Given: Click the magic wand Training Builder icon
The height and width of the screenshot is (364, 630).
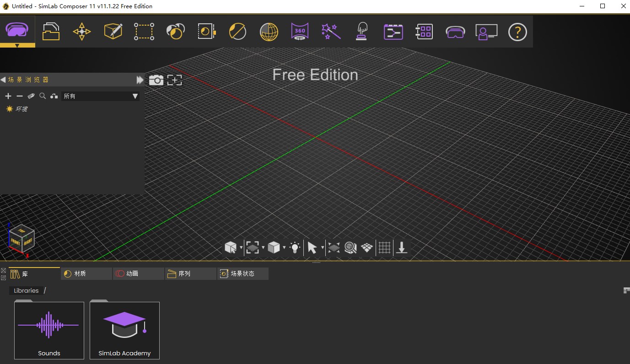Looking at the screenshot, I should pos(330,31).
